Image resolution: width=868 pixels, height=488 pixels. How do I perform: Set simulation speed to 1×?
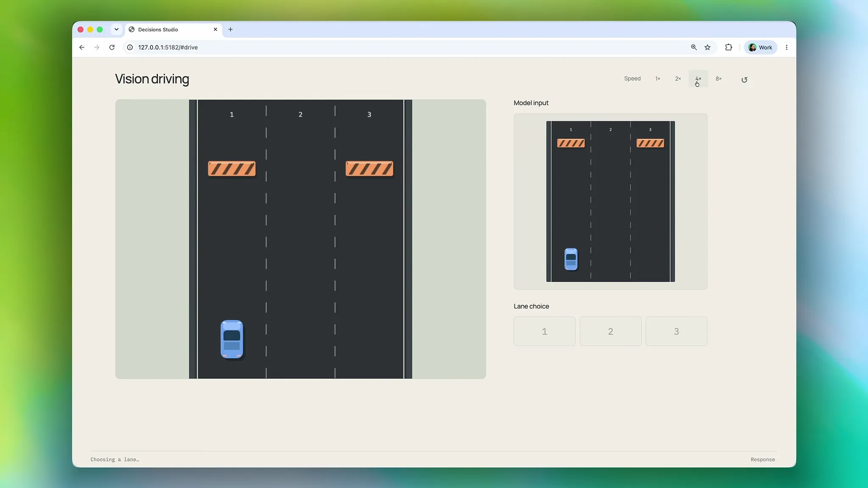point(658,79)
